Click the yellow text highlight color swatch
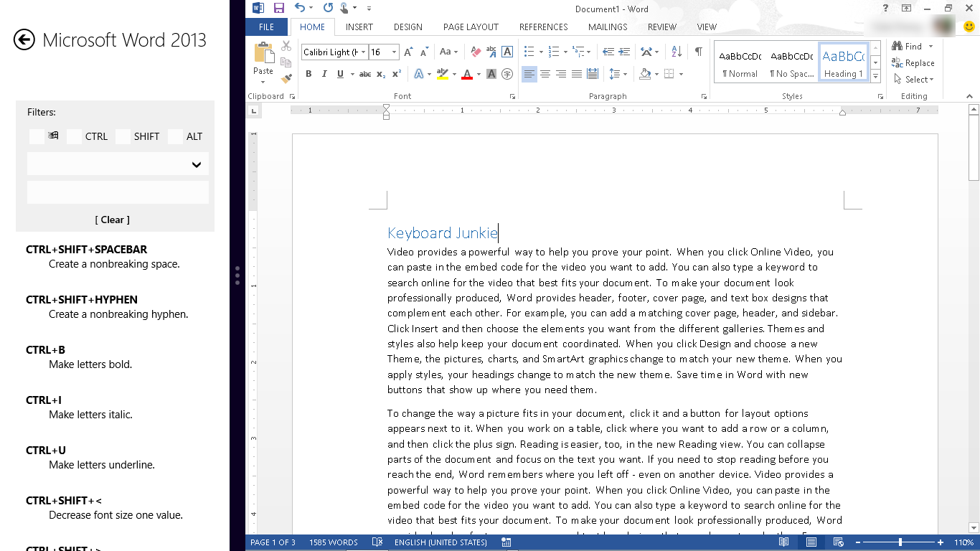The image size is (980, 551). (443, 74)
